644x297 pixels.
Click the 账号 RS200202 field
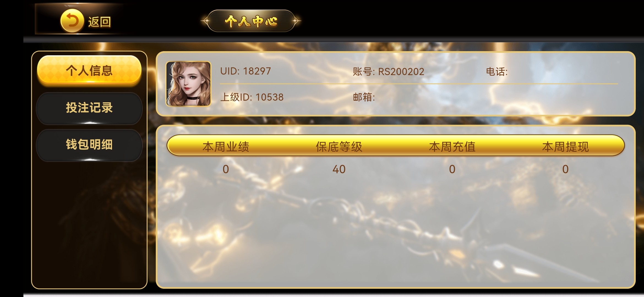(x=389, y=72)
